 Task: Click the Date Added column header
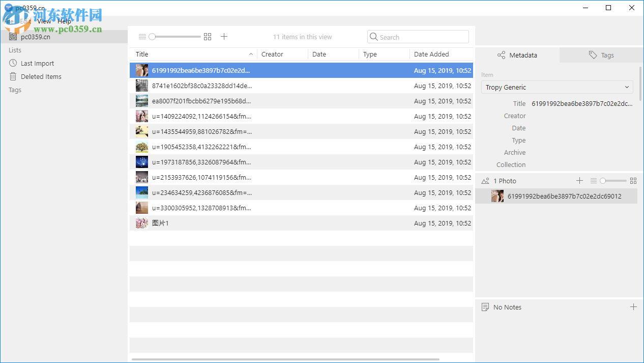441,54
